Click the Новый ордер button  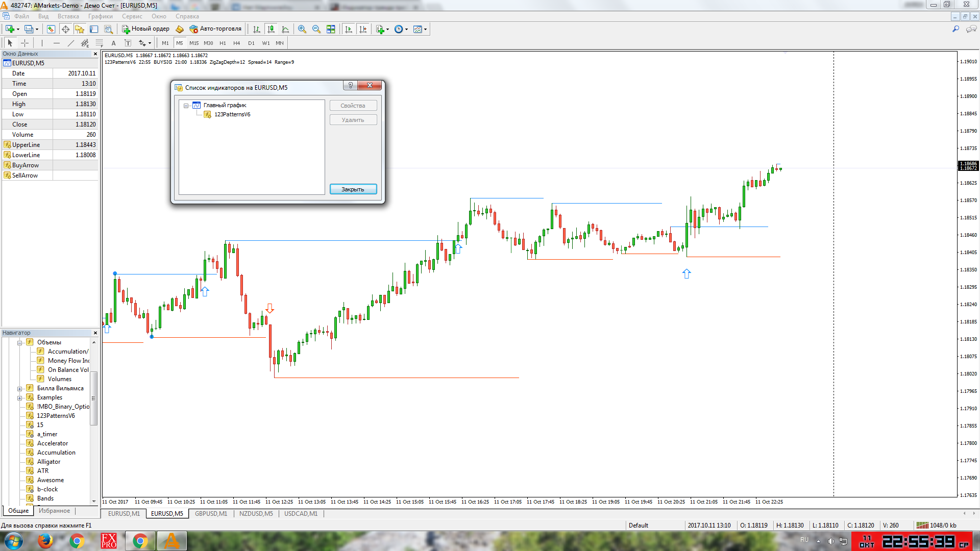point(145,29)
